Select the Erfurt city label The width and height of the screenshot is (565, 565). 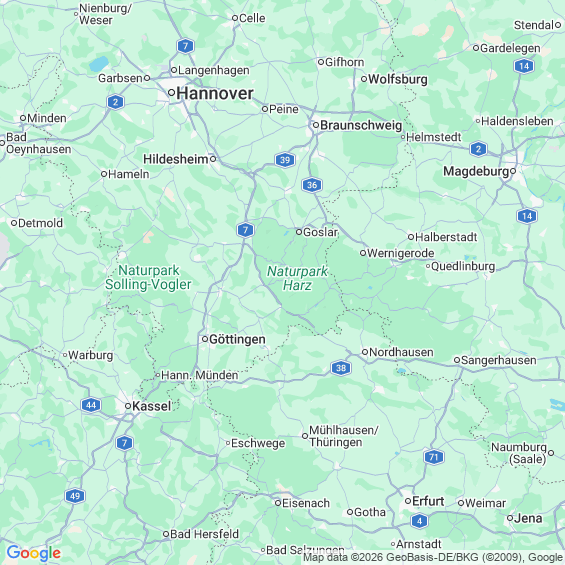pos(428,501)
